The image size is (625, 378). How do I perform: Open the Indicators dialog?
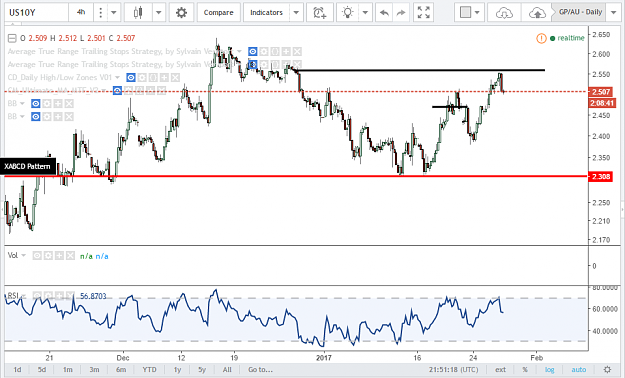[266, 13]
